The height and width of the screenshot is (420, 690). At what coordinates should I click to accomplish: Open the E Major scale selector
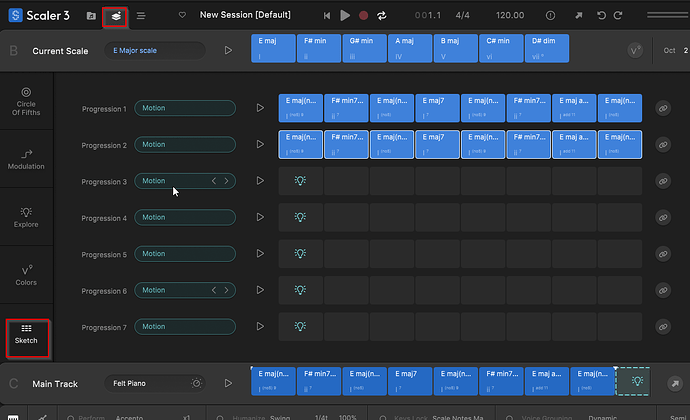(155, 51)
